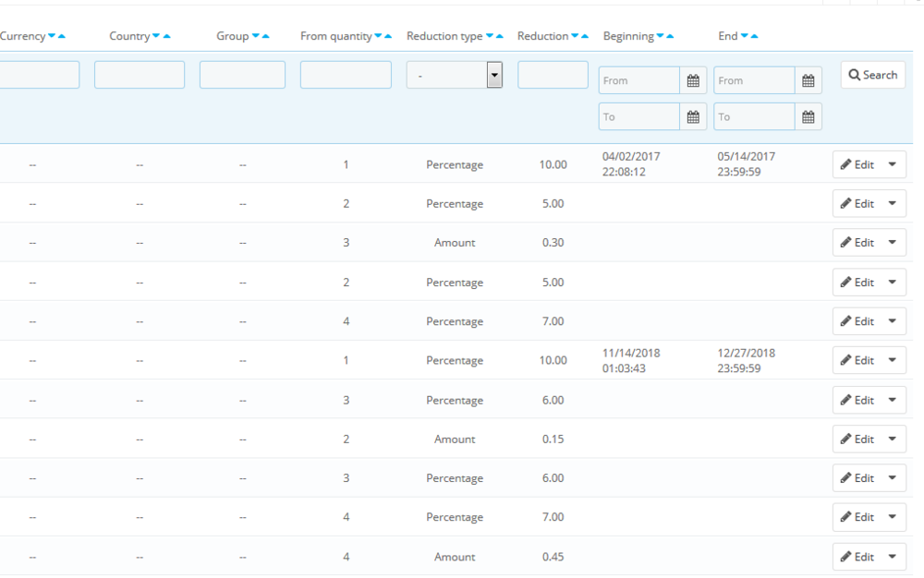Expand Edit dropdown for 0.30 Amount row
924x578 pixels.
pos(892,243)
